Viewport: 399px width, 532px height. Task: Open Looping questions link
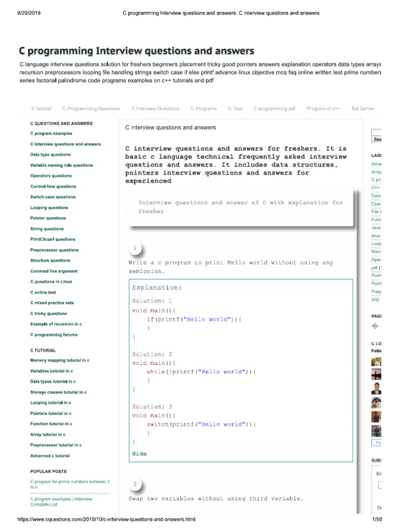coord(49,208)
